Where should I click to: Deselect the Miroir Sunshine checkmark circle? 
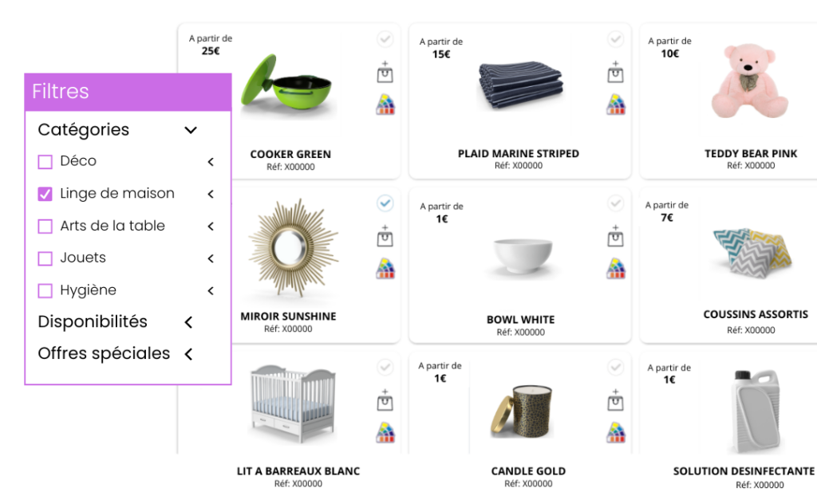pos(385,203)
